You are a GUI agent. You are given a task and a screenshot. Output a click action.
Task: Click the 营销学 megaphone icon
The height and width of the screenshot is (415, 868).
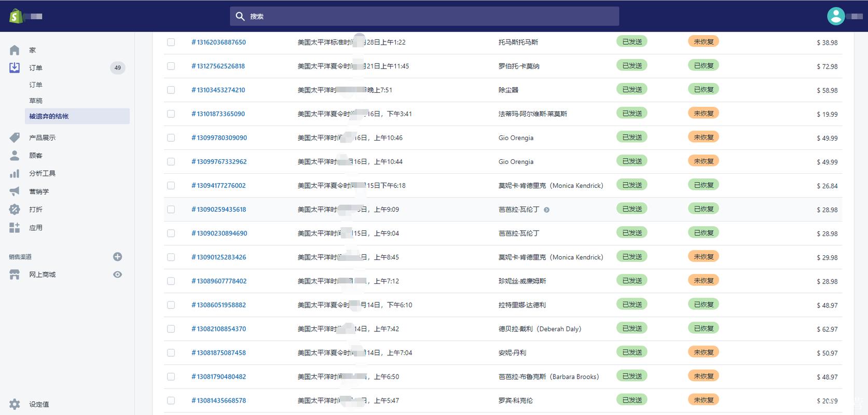tap(15, 191)
